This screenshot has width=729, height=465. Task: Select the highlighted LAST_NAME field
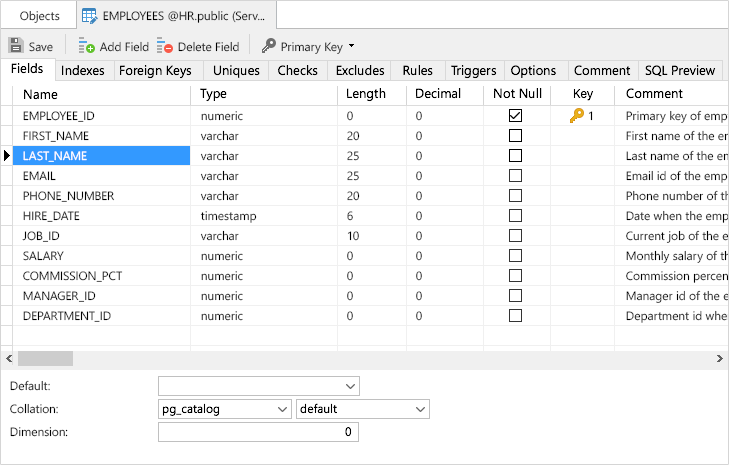click(101, 156)
